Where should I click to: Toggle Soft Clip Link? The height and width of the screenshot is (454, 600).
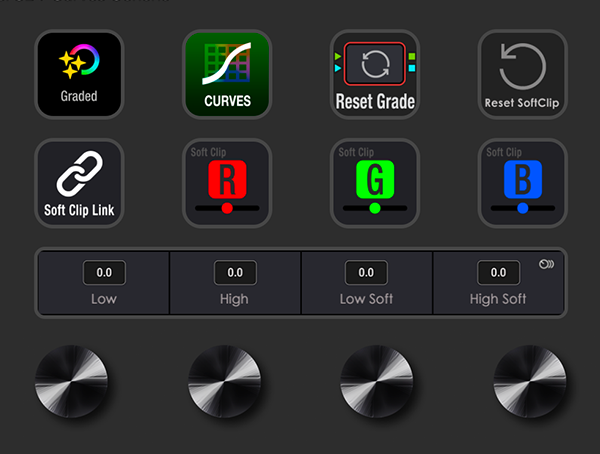[x=79, y=183]
